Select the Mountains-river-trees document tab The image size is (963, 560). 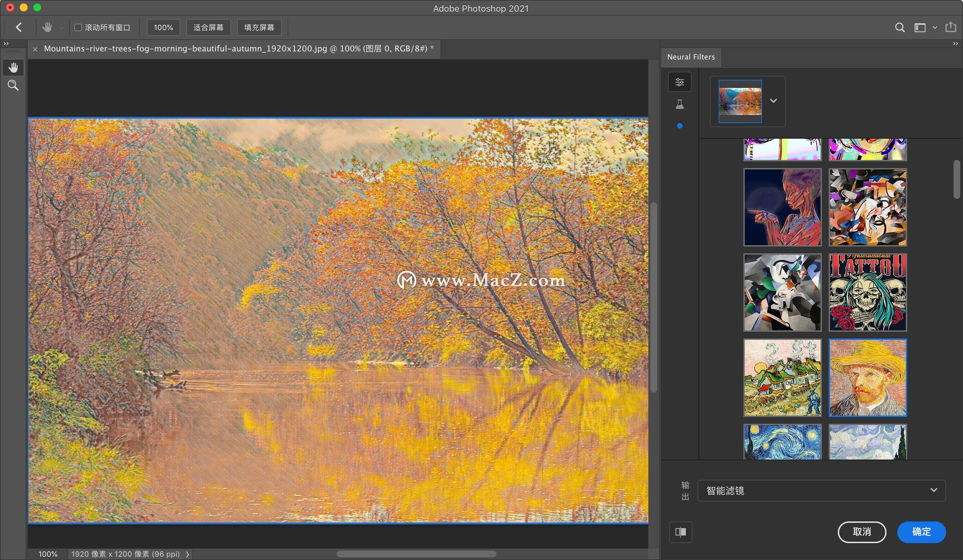coord(236,49)
